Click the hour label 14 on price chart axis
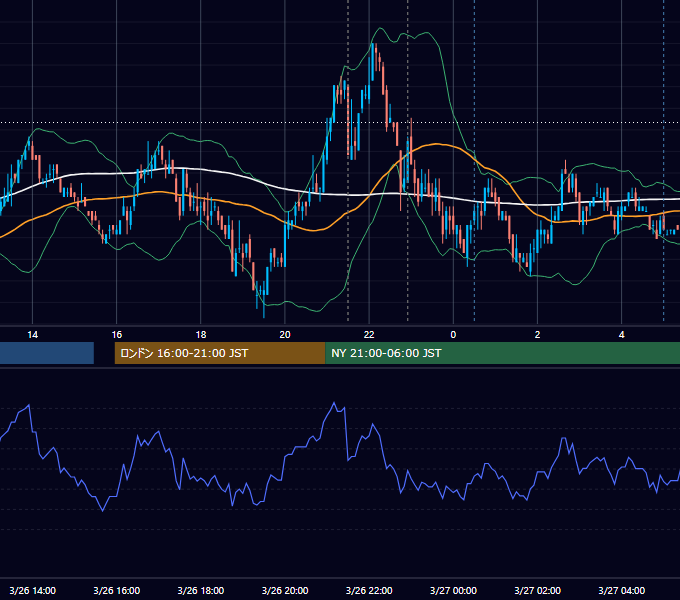 click(x=33, y=335)
